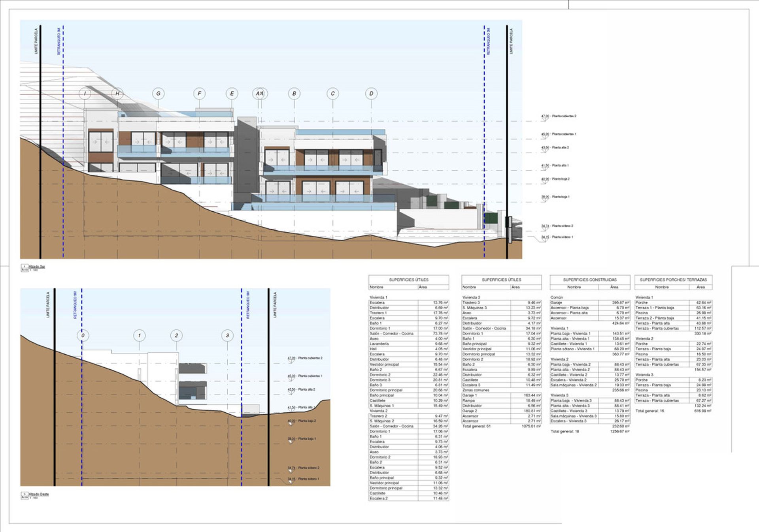Click the 'Escalera 3' row name
This screenshot has width=759, height=532.
click(x=472, y=385)
